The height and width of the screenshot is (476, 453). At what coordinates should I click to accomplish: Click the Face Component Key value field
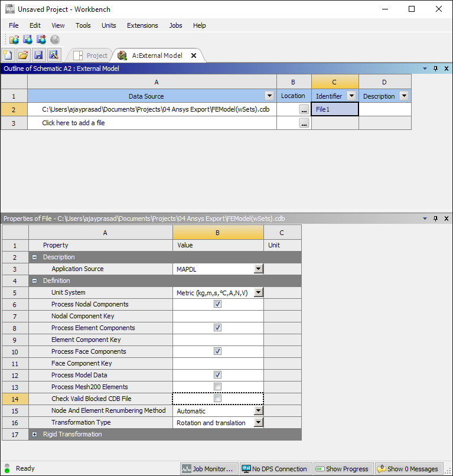point(218,363)
